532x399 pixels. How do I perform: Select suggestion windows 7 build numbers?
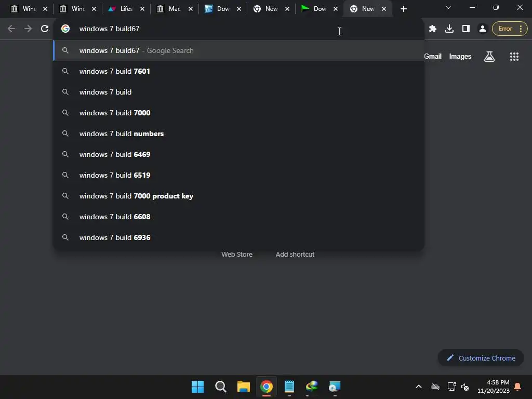(239, 134)
